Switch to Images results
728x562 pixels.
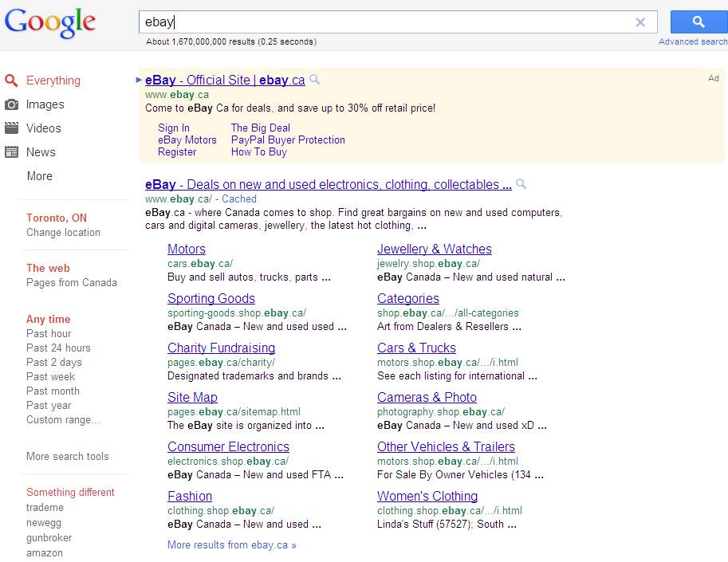(45, 104)
